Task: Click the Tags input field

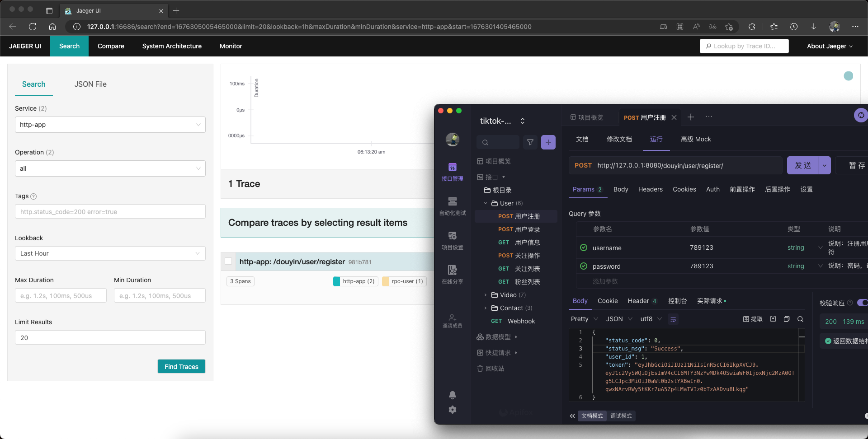Action: tap(110, 211)
